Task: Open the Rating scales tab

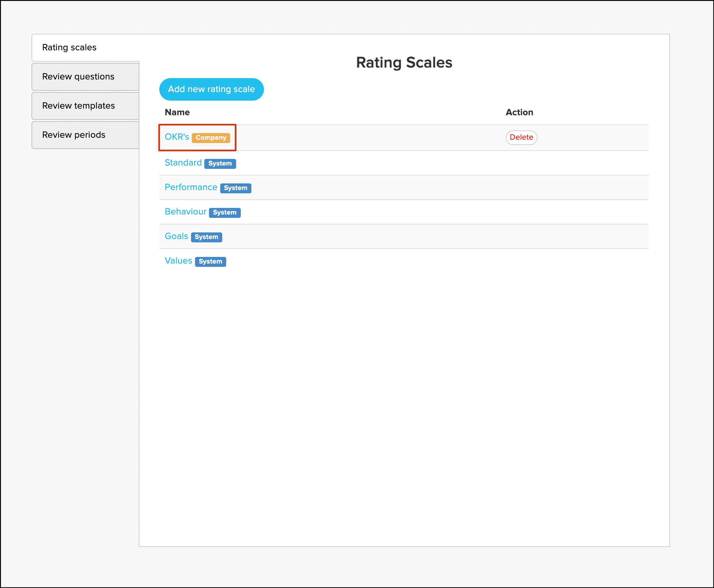Action: 69,47
